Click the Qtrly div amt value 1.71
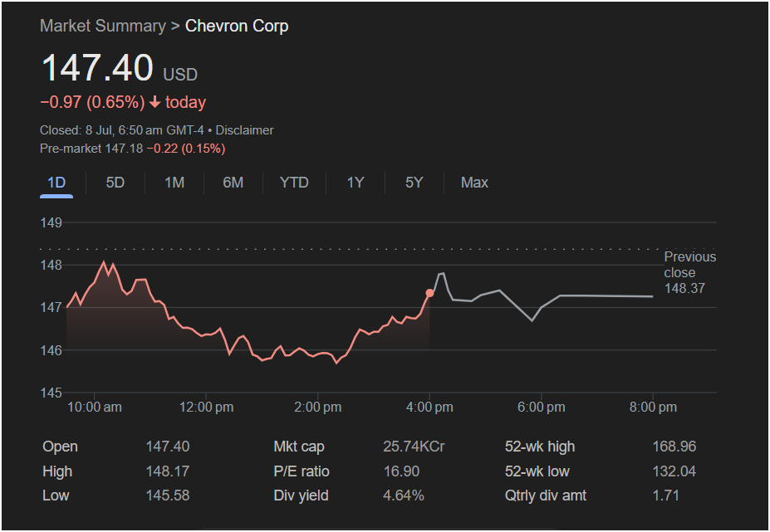 [x=665, y=495]
